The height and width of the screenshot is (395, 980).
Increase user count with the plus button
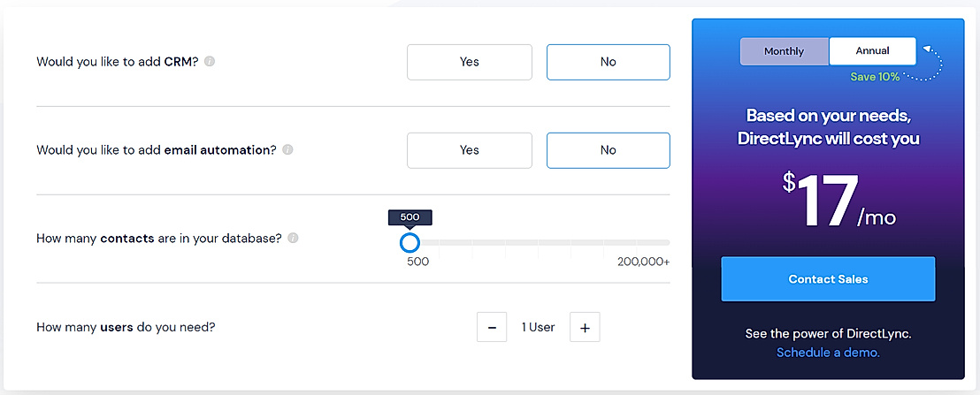(x=585, y=327)
